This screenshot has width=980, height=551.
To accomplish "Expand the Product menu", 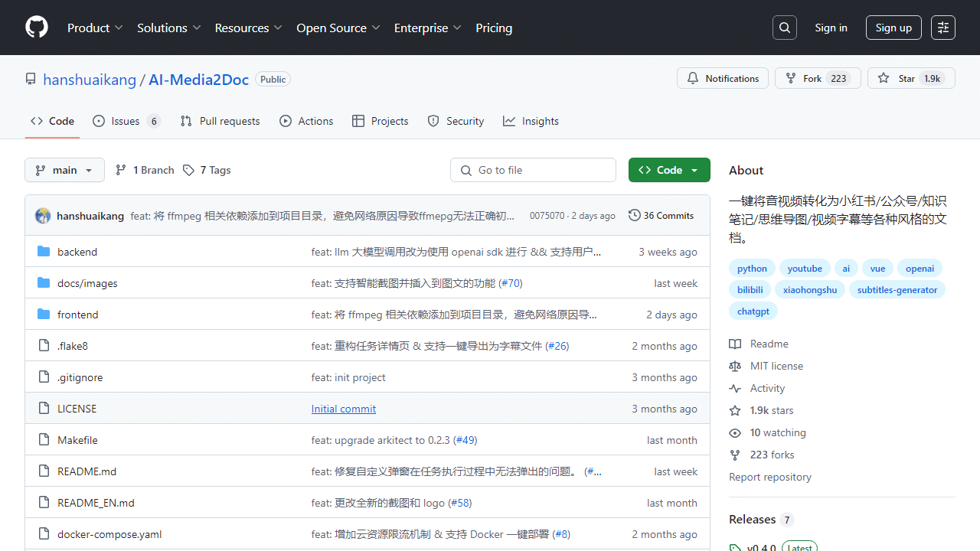I will click(x=95, y=28).
